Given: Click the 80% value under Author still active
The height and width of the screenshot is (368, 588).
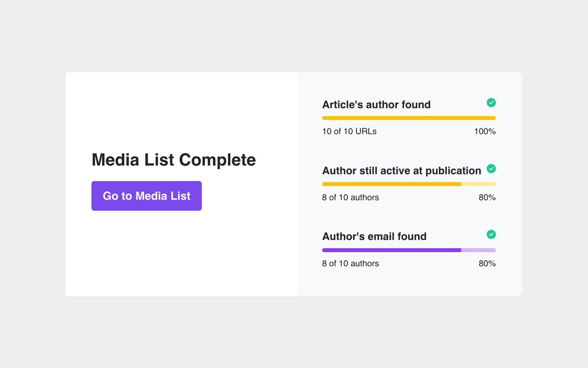Looking at the screenshot, I should pyautogui.click(x=487, y=198).
